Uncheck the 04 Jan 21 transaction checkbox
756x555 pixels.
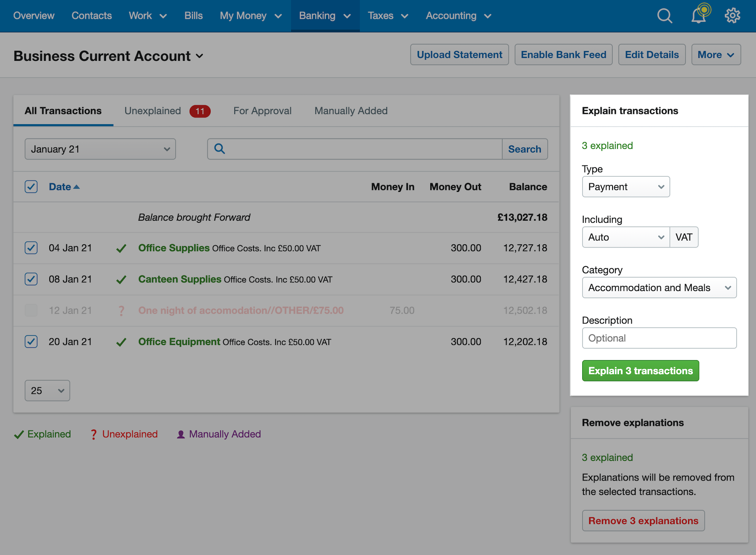coord(31,248)
